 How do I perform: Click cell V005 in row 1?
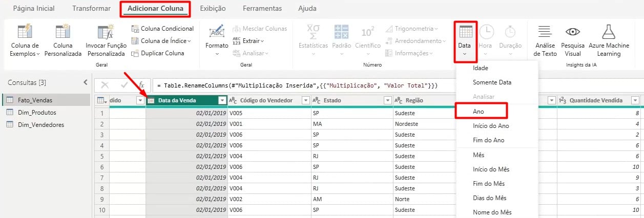[x=269, y=113]
